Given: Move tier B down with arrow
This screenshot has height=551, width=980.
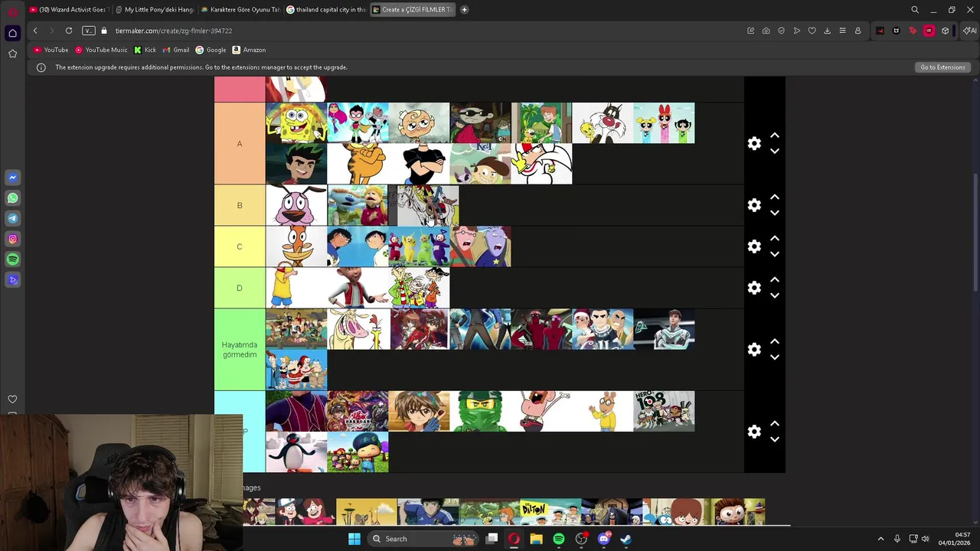Looking at the screenshot, I should coord(774,214).
